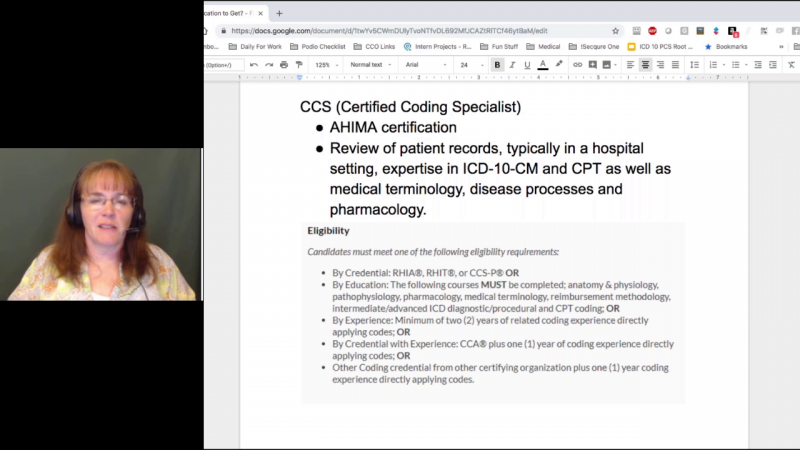800x450 pixels.
Task: Click the left margin marker on the ruler
Action: [299, 78]
